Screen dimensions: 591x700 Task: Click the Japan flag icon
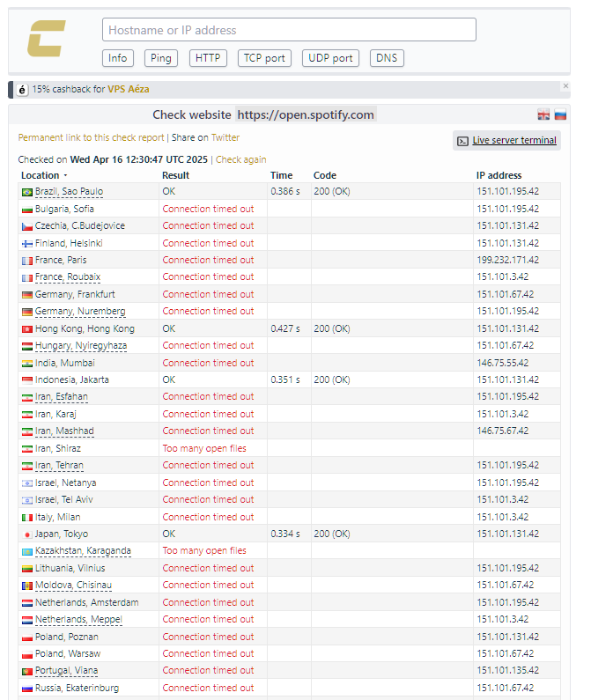point(26,534)
